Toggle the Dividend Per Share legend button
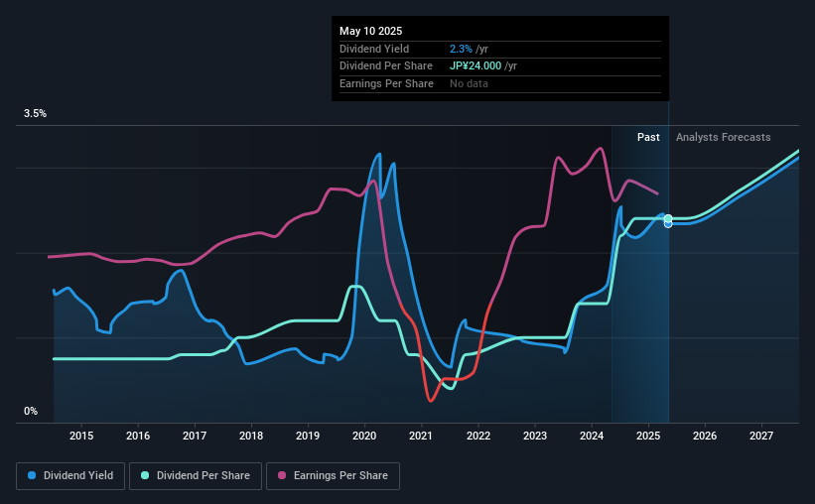This screenshot has width=815, height=504. (x=196, y=476)
